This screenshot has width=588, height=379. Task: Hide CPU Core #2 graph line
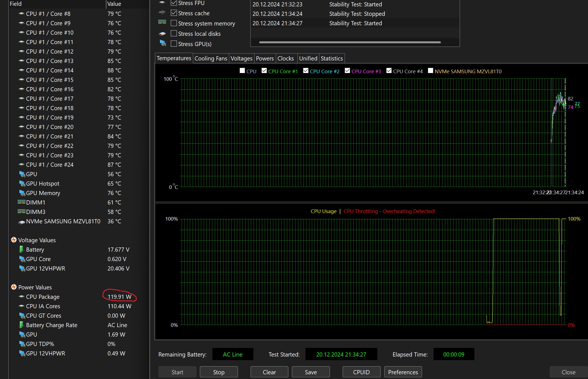(306, 71)
